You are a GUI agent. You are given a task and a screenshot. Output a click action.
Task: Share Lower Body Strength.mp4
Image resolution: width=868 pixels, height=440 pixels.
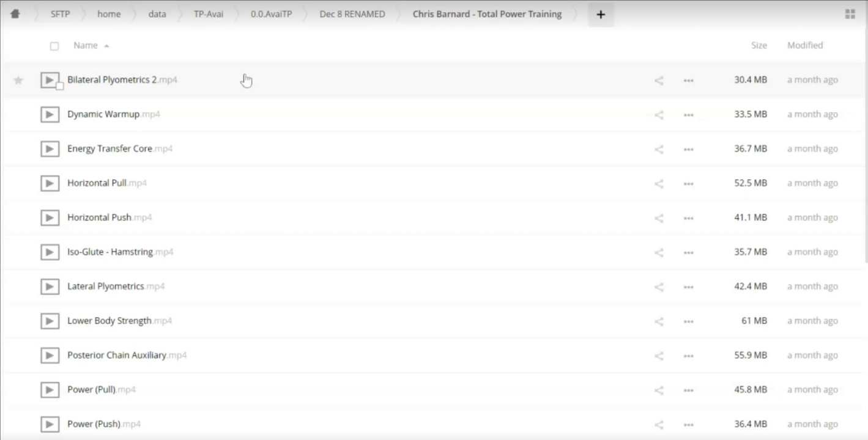click(x=659, y=321)
